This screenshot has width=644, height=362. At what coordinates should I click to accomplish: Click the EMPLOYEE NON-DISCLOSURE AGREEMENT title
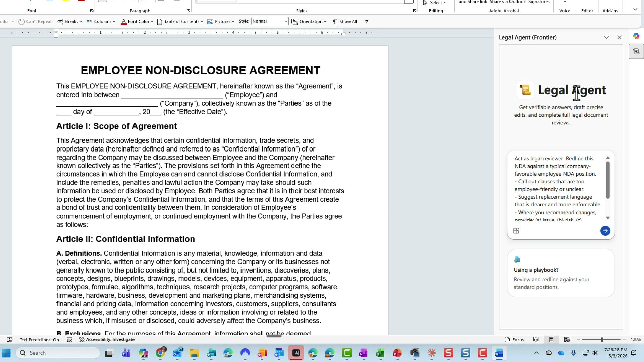pos(200,71)
